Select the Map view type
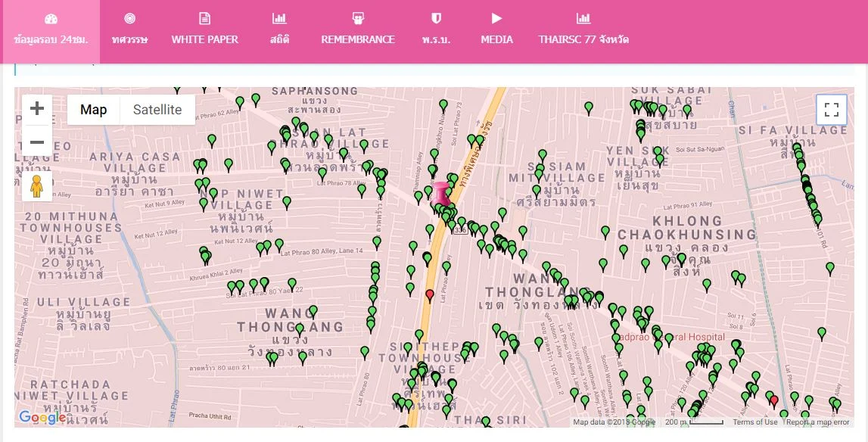This screenshot has width=868, height=442. [x=94, y=110]
